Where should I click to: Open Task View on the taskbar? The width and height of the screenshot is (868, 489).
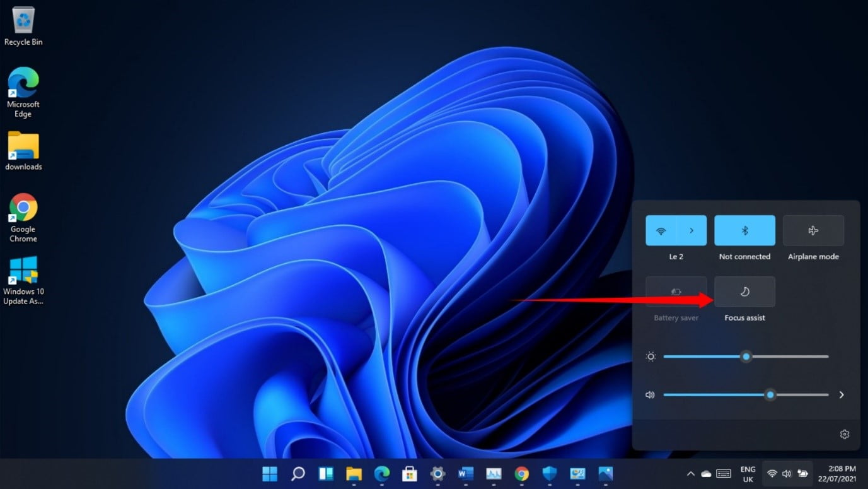click(x=325, y=474)
